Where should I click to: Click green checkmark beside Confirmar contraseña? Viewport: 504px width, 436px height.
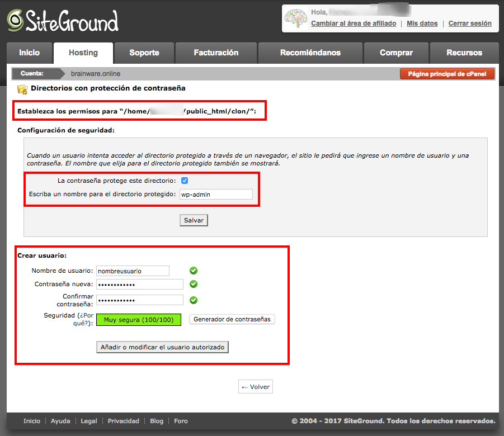coord(194,300)
